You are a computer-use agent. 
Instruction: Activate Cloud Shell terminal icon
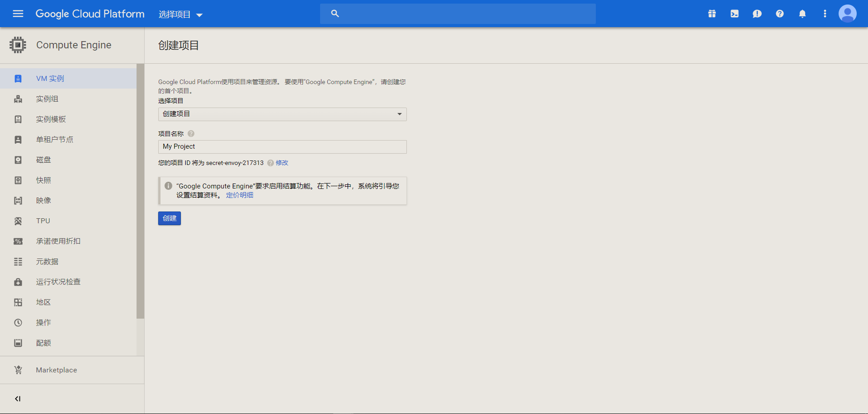[x=735, y=14]
